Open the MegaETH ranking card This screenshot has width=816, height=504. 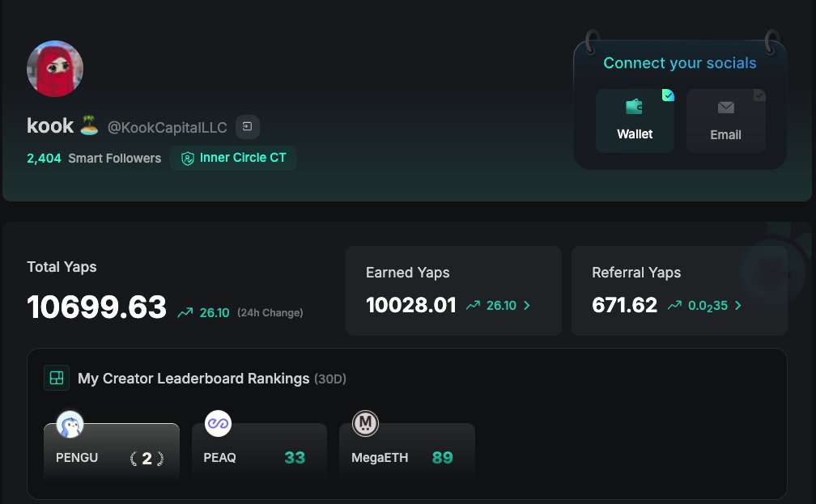click(407, 451)
